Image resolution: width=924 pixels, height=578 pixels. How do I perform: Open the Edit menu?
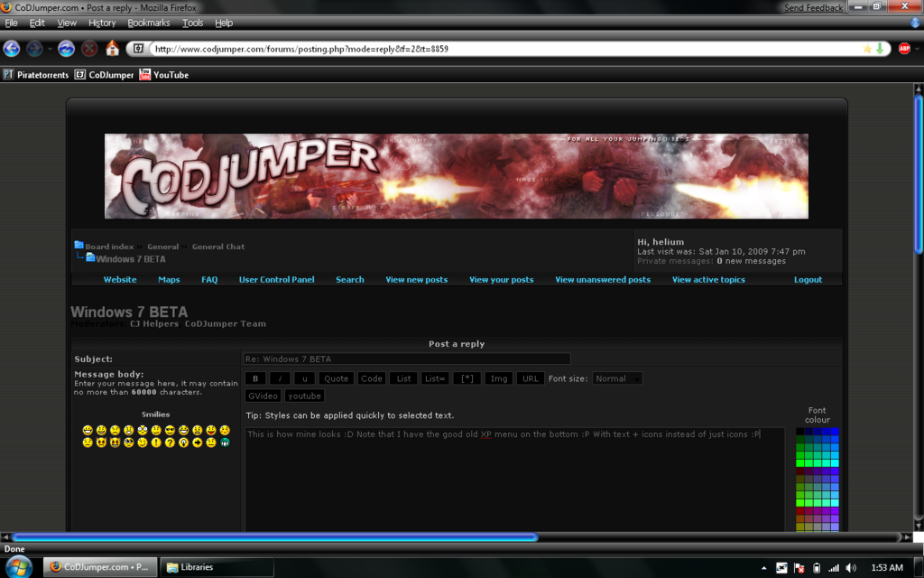pos(37,23)
